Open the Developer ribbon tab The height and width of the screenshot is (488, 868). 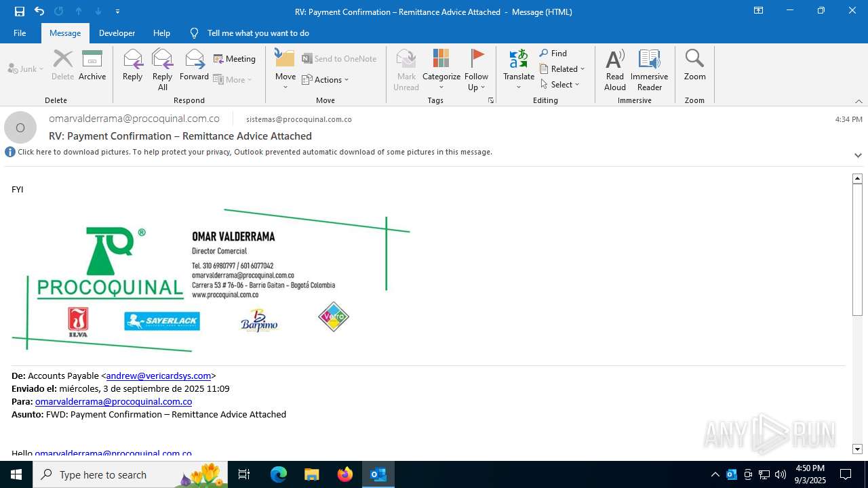[x=117, y=33]
